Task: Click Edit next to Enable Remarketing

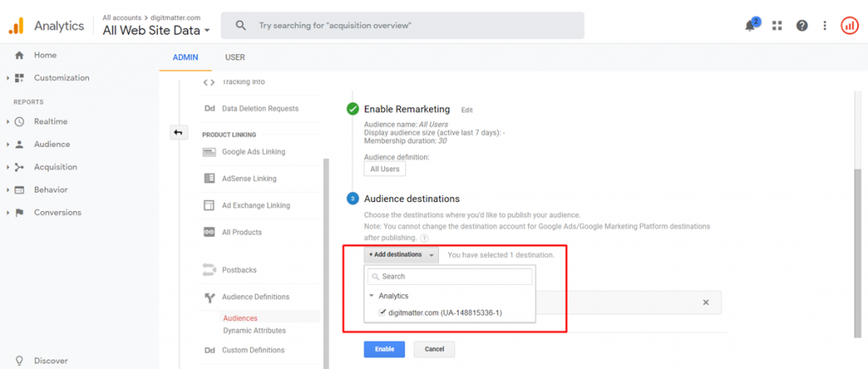Action: click(467, 110)
